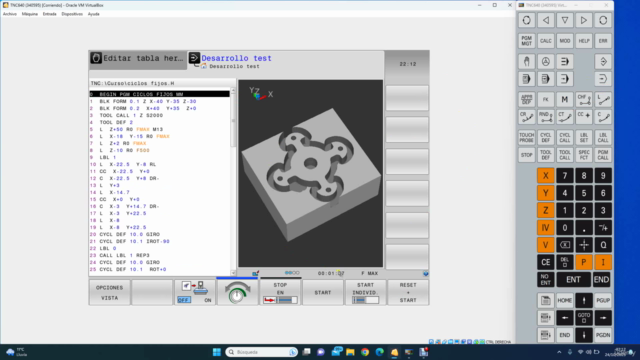Click the PGM CALL key

603,155
